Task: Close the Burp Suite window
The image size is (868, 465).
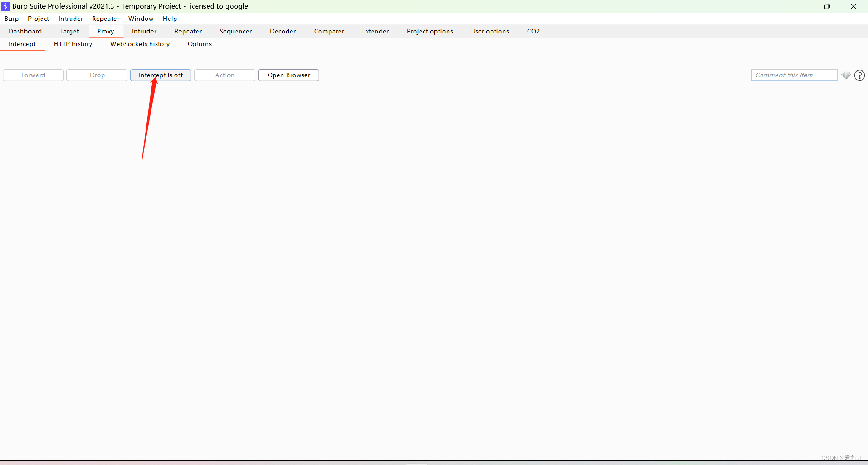Action: pos(854,6)
